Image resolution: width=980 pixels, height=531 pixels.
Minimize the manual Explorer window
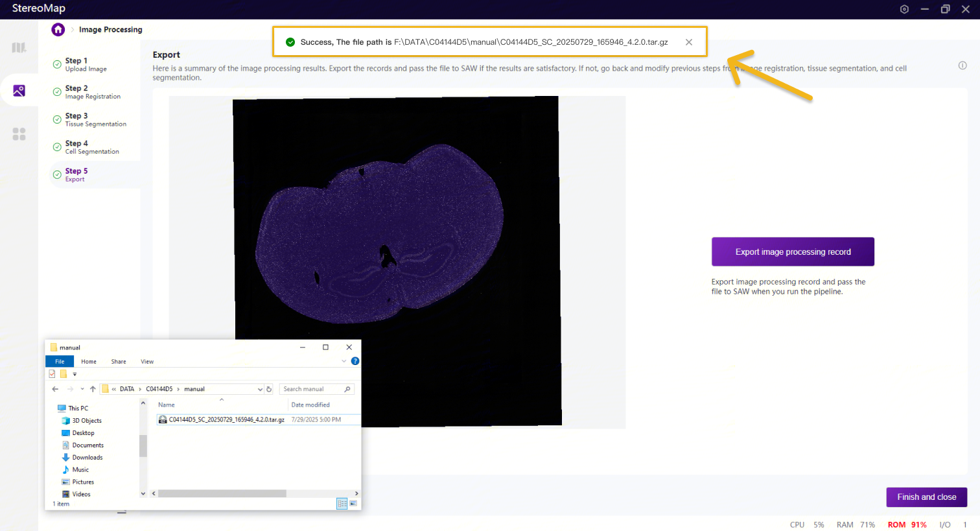(302, 348)
